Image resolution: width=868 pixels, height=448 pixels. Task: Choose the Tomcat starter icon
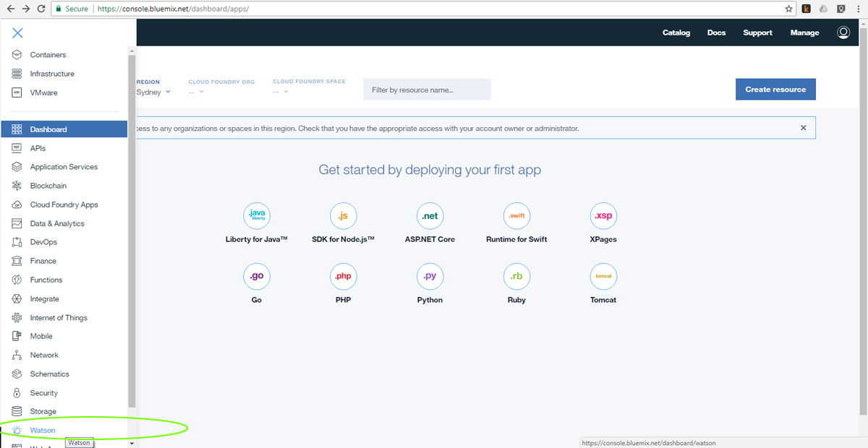603,276
